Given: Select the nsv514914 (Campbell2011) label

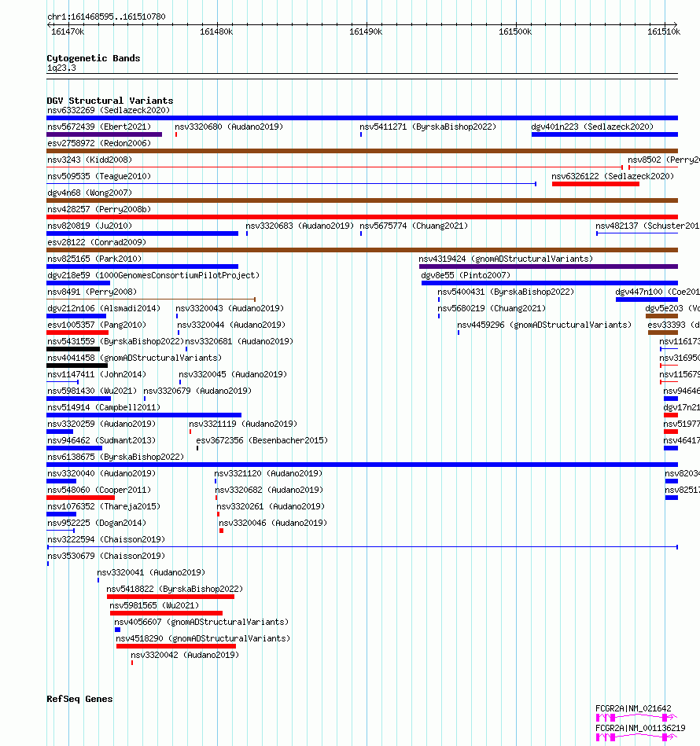Looking at the screenshot, I should [104, 408].
